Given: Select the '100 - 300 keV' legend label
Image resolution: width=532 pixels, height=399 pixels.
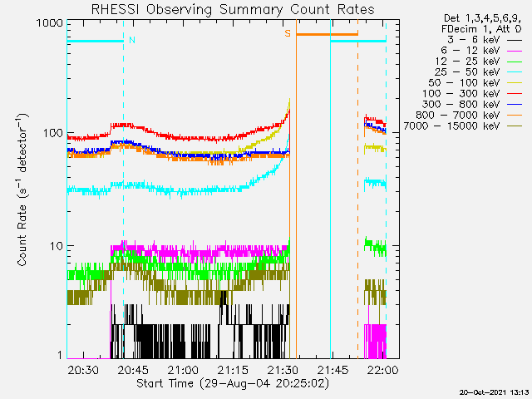Looking at the screenshot, I should (x=461, y=94).
